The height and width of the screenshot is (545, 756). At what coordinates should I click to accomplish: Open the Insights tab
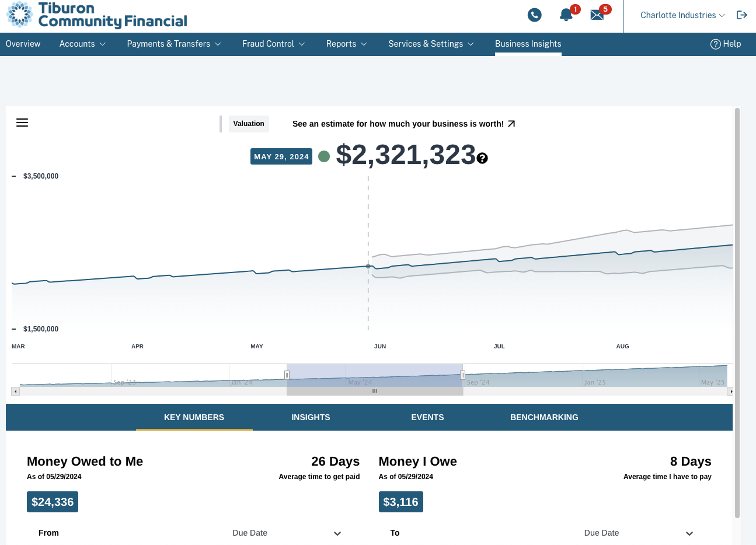pos(311,417)
